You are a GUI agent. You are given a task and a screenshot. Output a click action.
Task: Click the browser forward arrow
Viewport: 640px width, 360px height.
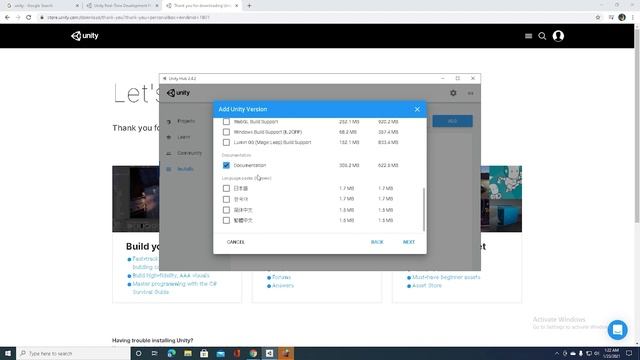coord(18,18)
